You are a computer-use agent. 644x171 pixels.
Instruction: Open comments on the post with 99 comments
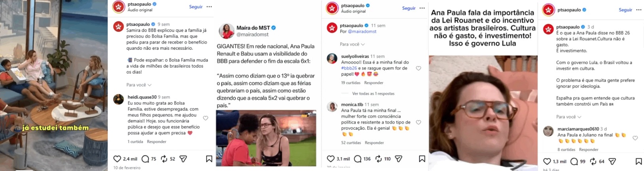click(x=574, y=161)
